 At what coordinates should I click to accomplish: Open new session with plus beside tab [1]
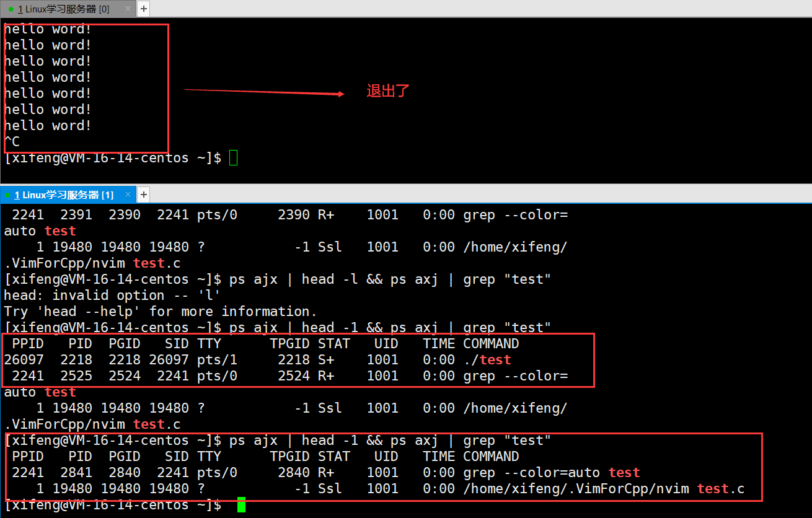[x=143, y=195]
